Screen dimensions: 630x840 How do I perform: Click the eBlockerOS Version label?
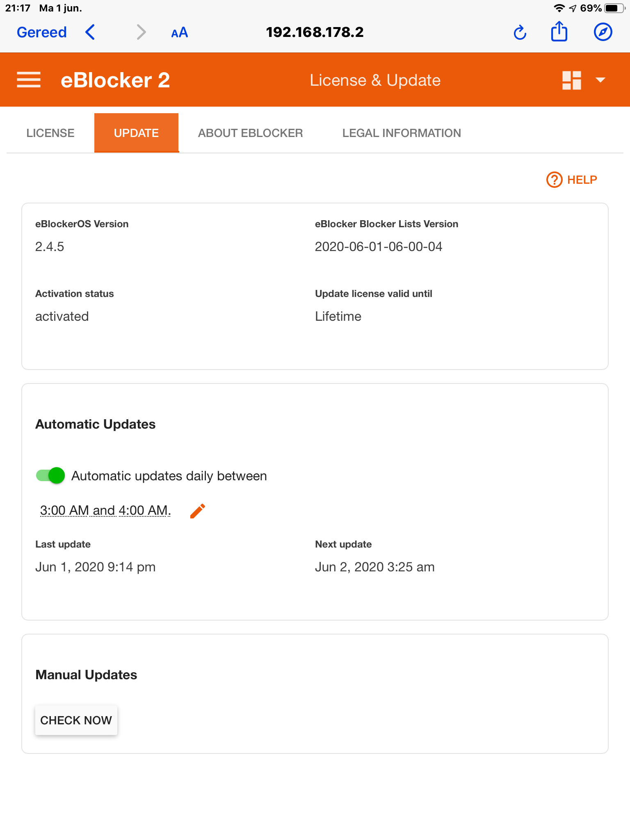pos(82,224)
